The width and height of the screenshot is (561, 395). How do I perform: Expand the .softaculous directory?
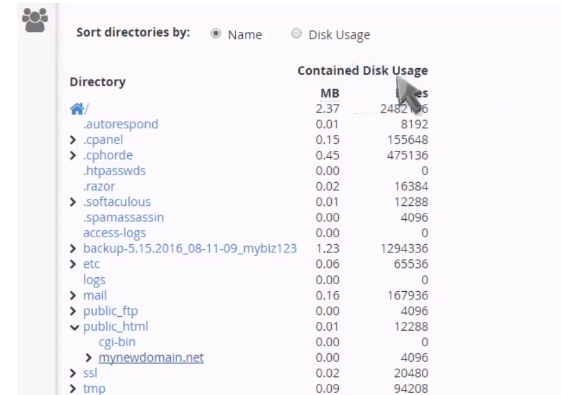pyautogui.click(x=73, y=202)
